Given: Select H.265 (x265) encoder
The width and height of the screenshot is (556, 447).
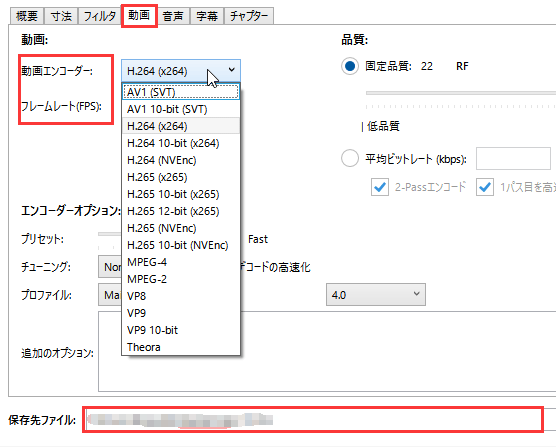Looking at the screenshot, I should coord(181,177).
